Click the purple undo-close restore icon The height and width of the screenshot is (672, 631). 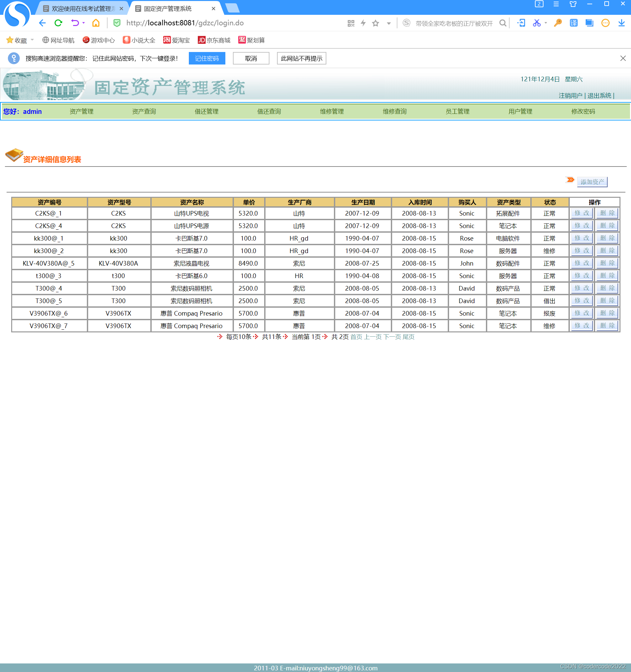pyautogui.click(x=75, y=23)
